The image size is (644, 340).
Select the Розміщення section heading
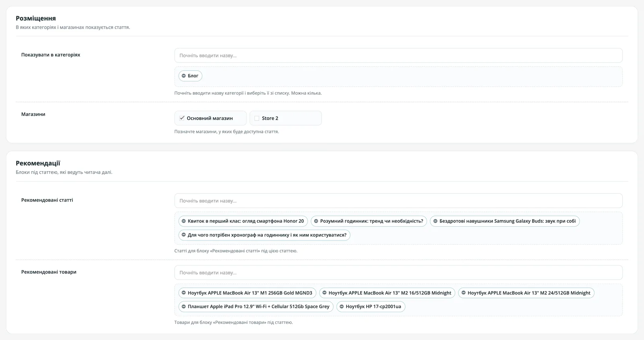(36, 18)
